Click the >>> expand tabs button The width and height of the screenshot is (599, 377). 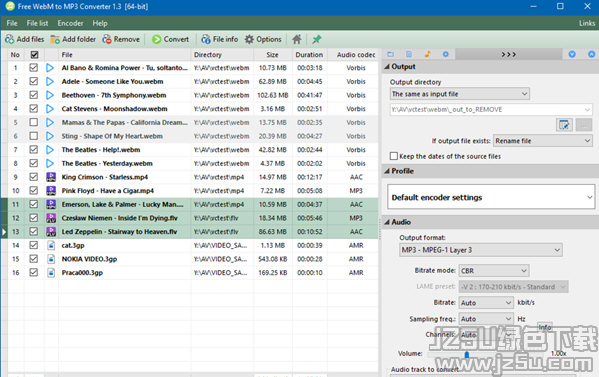[508, 55]
